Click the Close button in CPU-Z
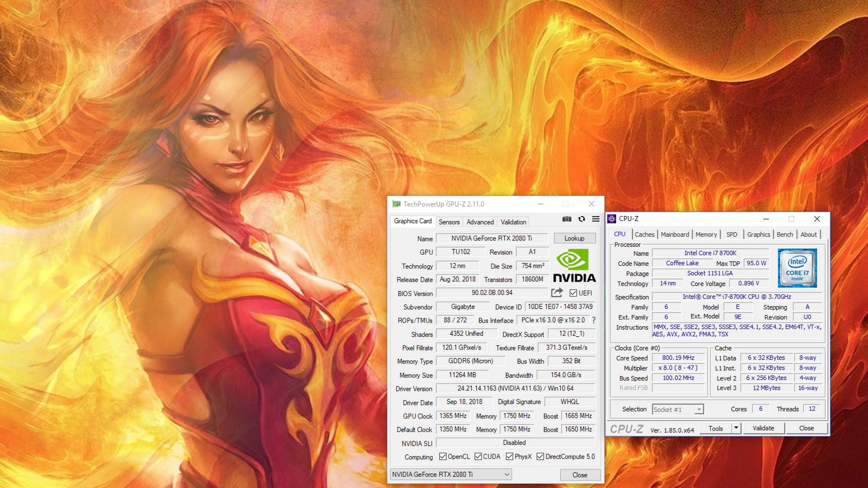Image resolution: width=868 pixels, height=488 pixels. (807, 428)
